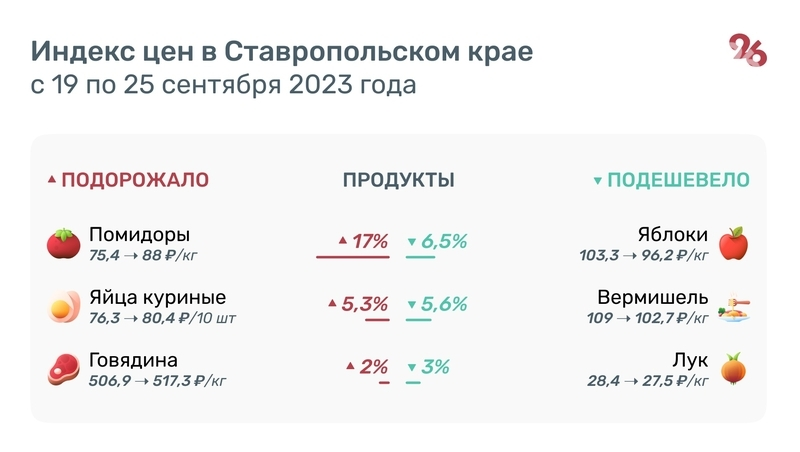Click the infographic title about Ставропольском крае
800x452 pixels.
pos(281,51)
